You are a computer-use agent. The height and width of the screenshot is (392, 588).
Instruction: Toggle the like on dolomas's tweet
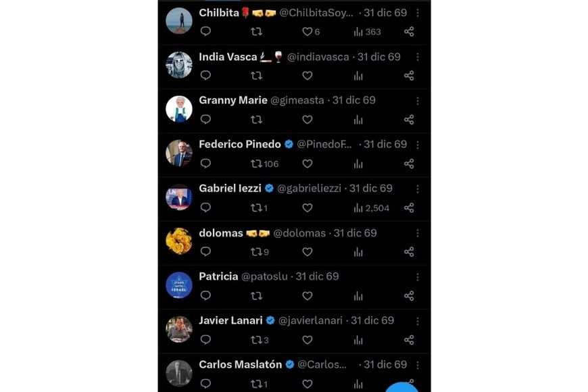coord(307,251)
